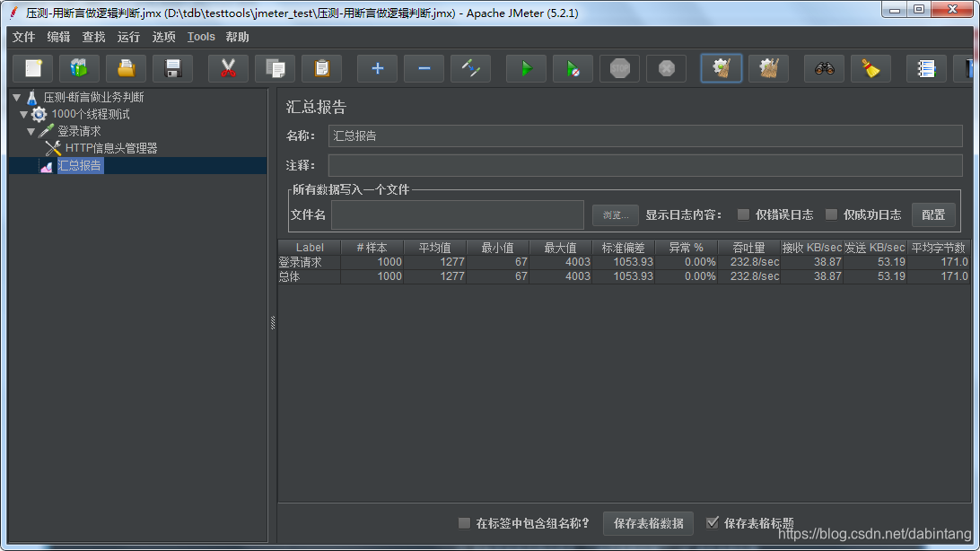Screen dimensions: 980x551
Task: Select 汇总报告 in the tree
Action: point(79,165)
